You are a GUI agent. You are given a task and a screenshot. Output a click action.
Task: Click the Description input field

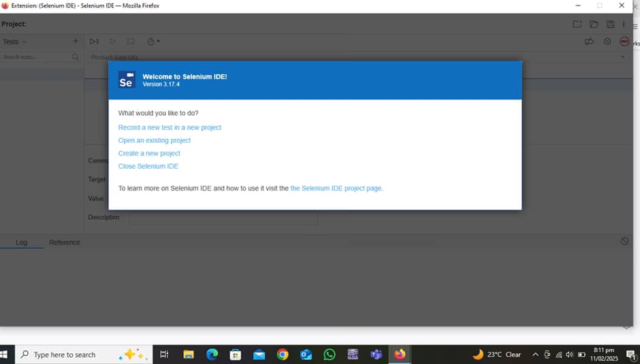223,218
